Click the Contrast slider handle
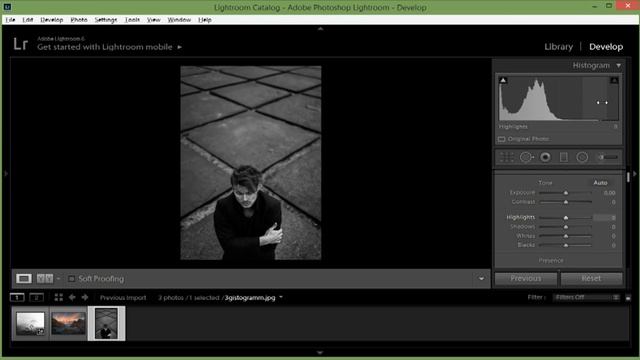Screen dimensions: 640x360 click(566, 202)
